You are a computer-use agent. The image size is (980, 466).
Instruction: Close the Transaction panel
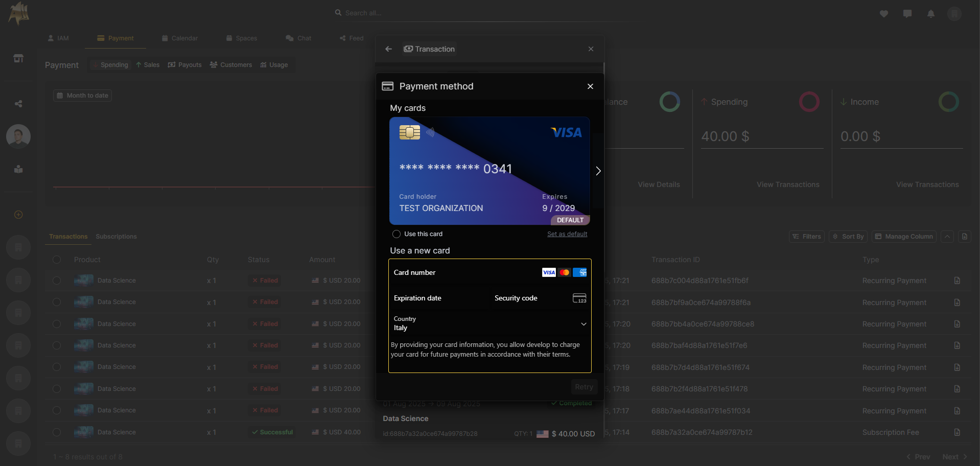click(x=591, y=49)
